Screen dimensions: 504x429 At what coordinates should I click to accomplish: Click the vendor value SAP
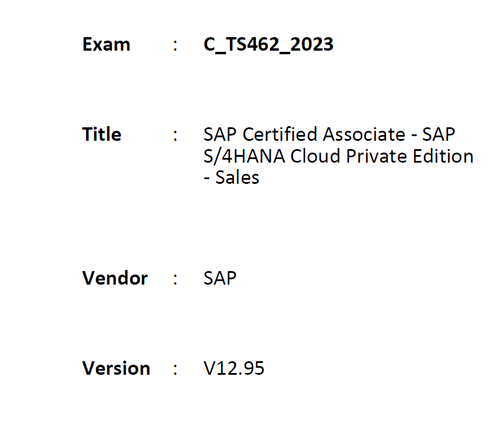pos(220,278)
